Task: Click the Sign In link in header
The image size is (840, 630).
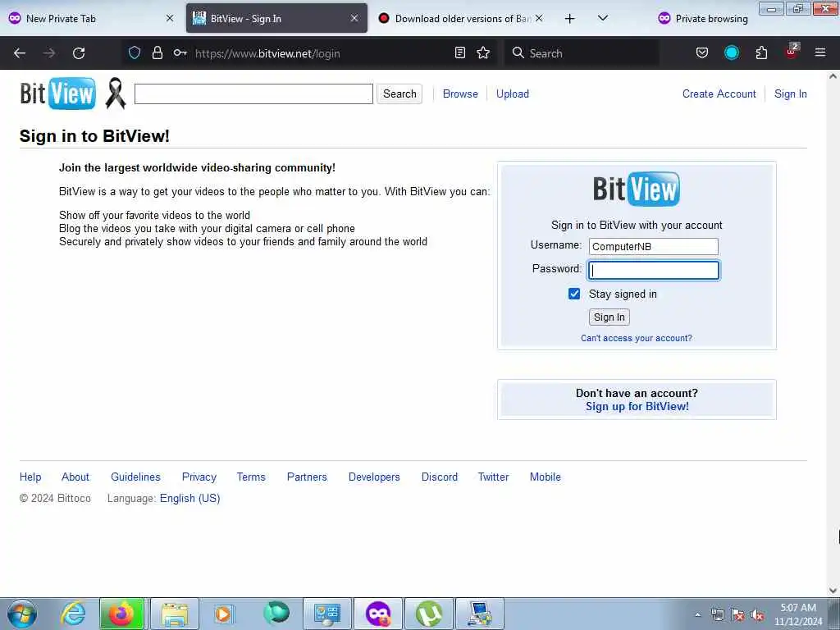Action: 790,94
